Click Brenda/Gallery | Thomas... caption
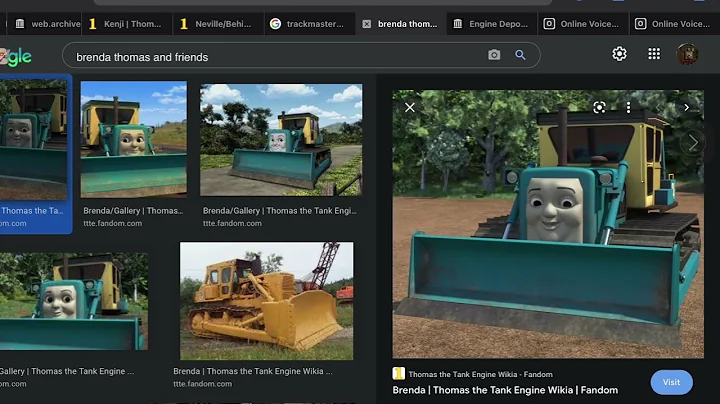 click(133, 211)
